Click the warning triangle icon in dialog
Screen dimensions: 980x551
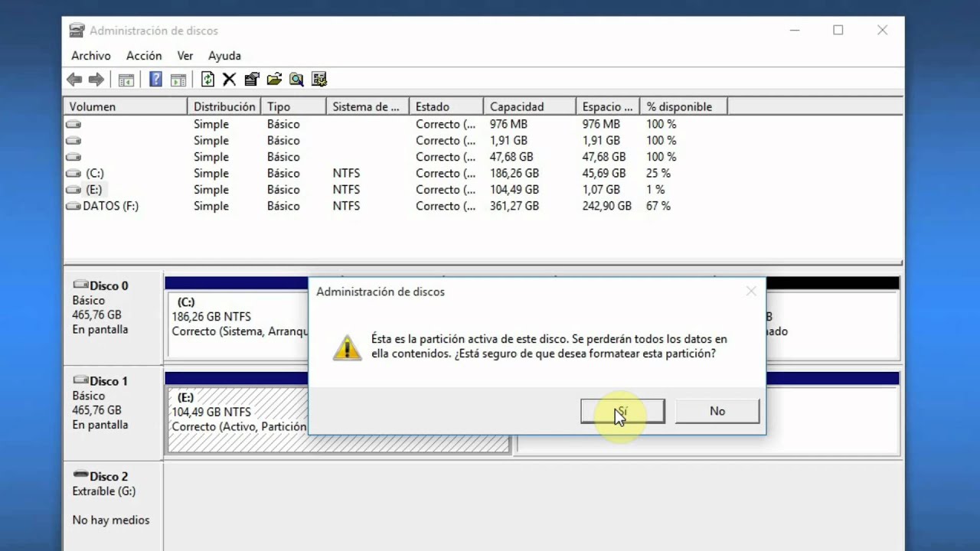(347, 347)
